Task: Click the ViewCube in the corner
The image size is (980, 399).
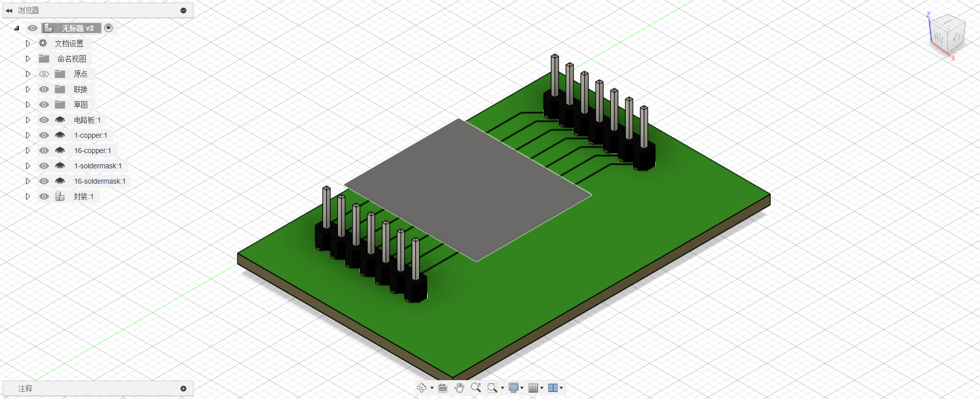Action: [948, 35]
